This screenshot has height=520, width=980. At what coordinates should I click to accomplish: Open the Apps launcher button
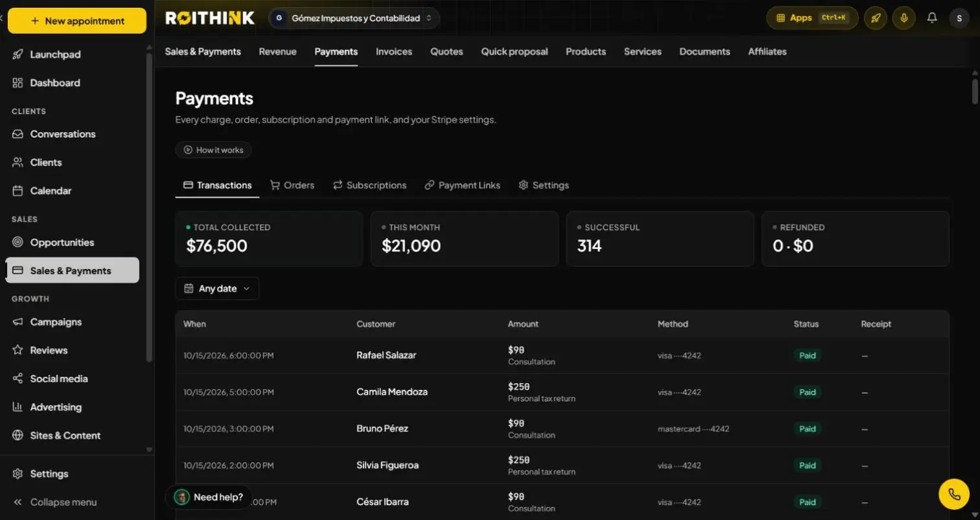click(812, 18)
